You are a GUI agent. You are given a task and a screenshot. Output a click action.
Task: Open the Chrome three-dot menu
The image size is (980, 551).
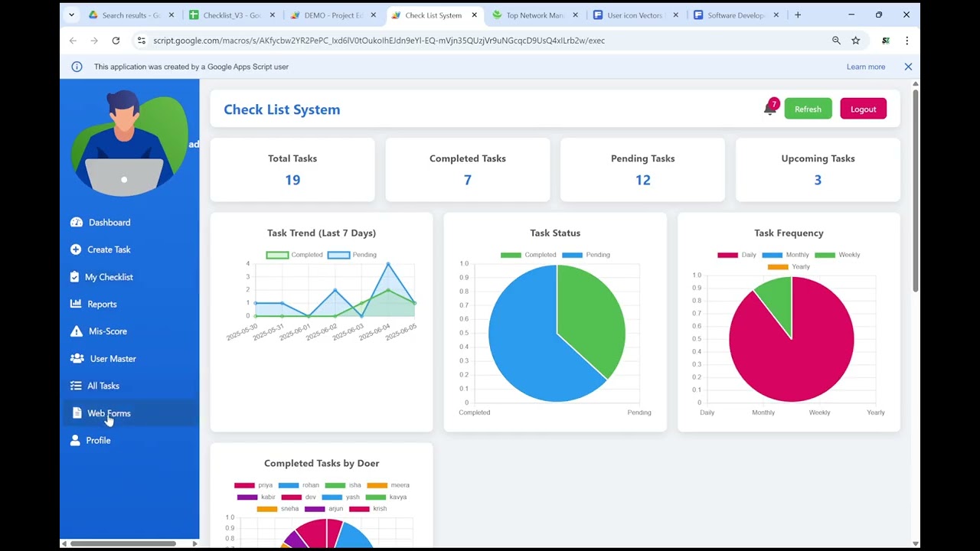906,41
